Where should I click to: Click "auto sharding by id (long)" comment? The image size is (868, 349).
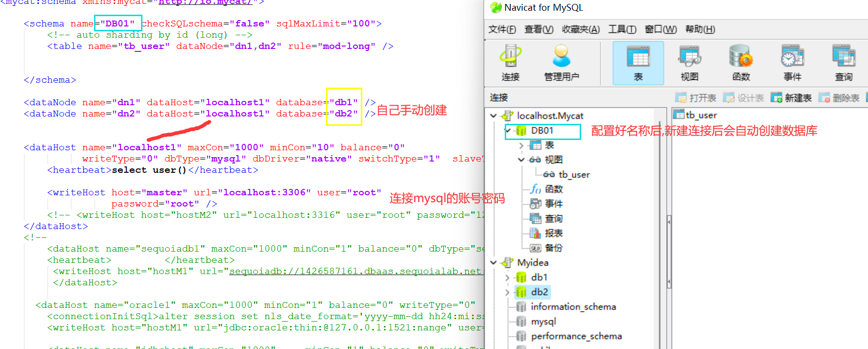[150, 35]
